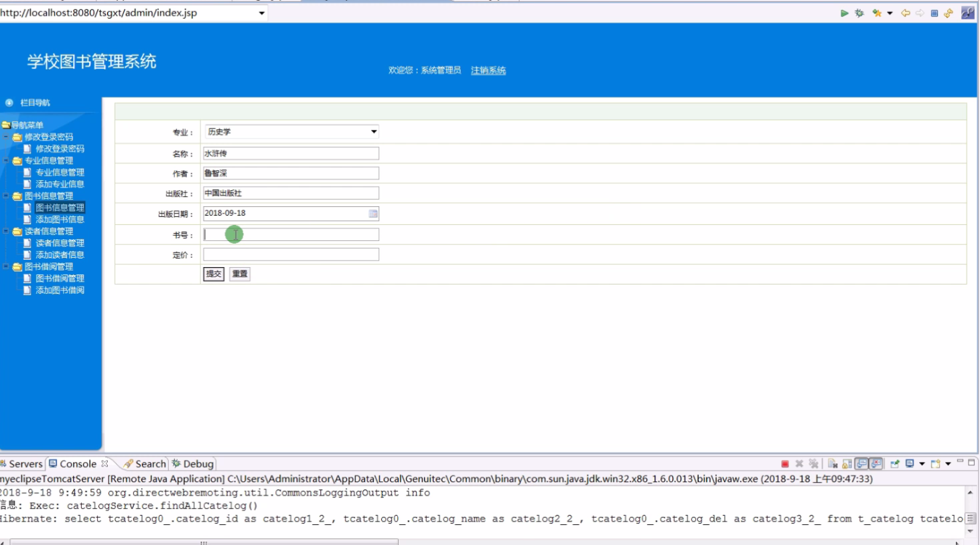Open the calendar picker icon in date field

(x=373, y=214)
